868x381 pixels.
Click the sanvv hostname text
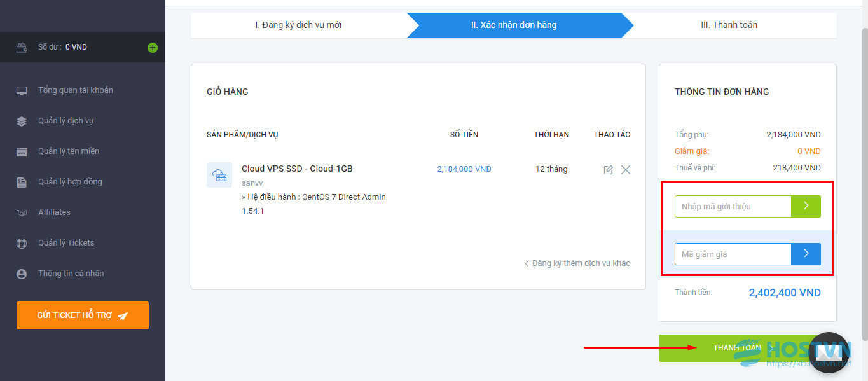click(252, 183)
